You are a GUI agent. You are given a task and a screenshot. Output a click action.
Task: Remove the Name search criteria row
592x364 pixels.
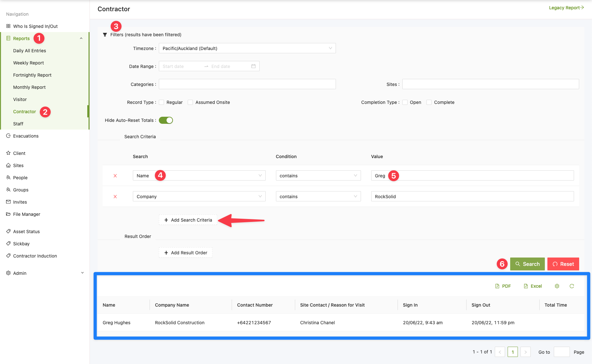tap(115, 176)
